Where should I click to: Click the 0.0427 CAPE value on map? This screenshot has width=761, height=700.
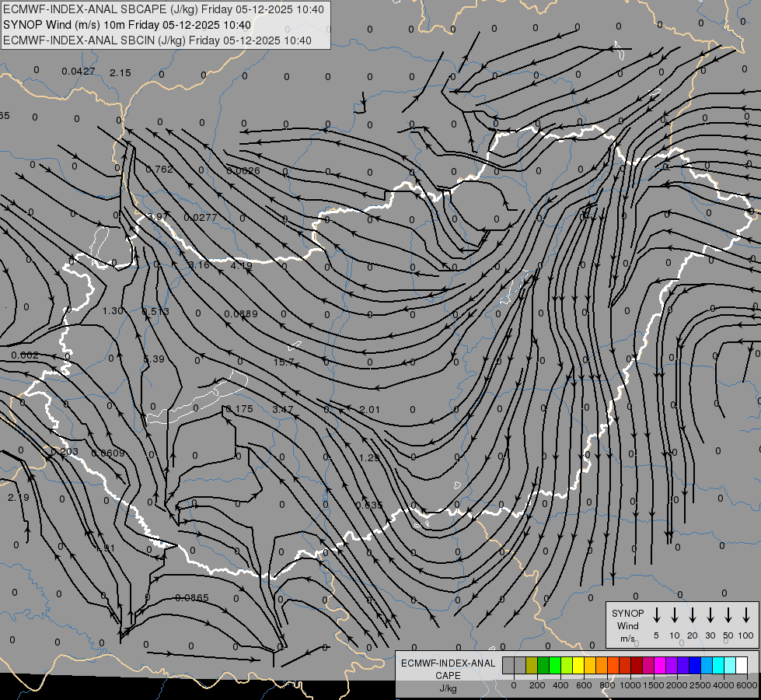79,72
